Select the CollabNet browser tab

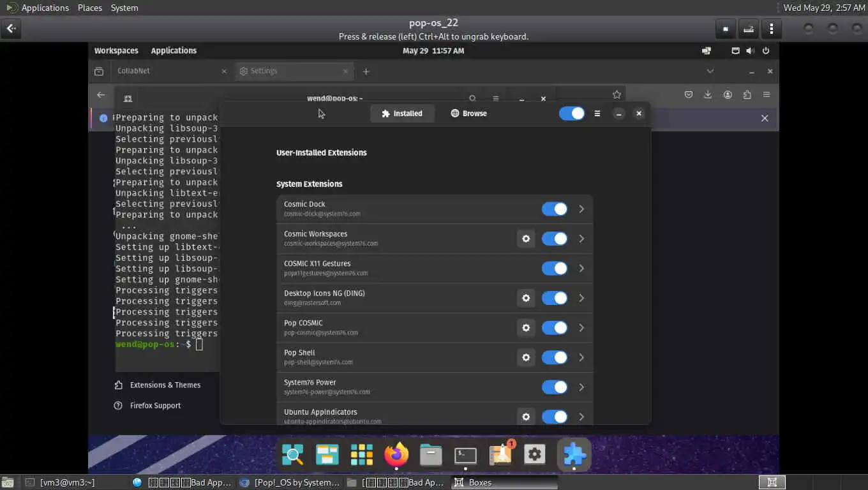pyautogui.click(x=170, y=71)
